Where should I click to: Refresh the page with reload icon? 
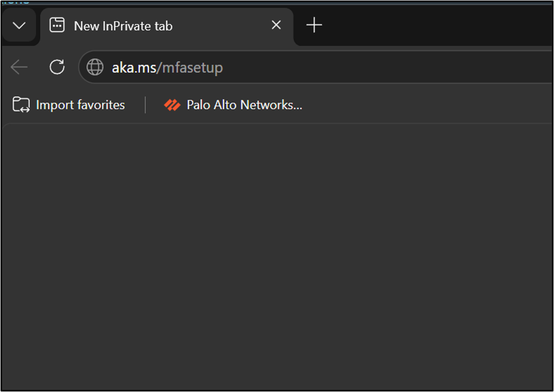[x=57, y=67]
